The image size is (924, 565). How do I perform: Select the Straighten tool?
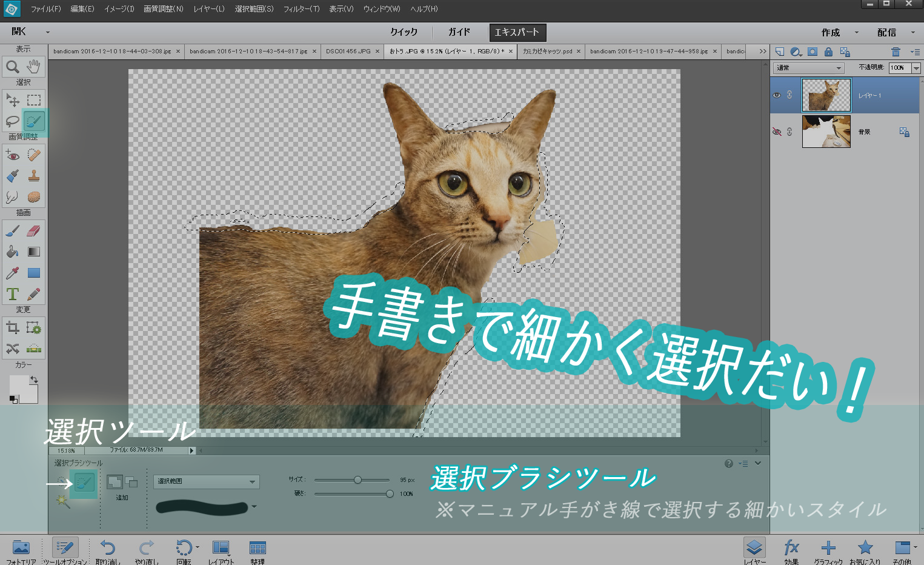34,349
